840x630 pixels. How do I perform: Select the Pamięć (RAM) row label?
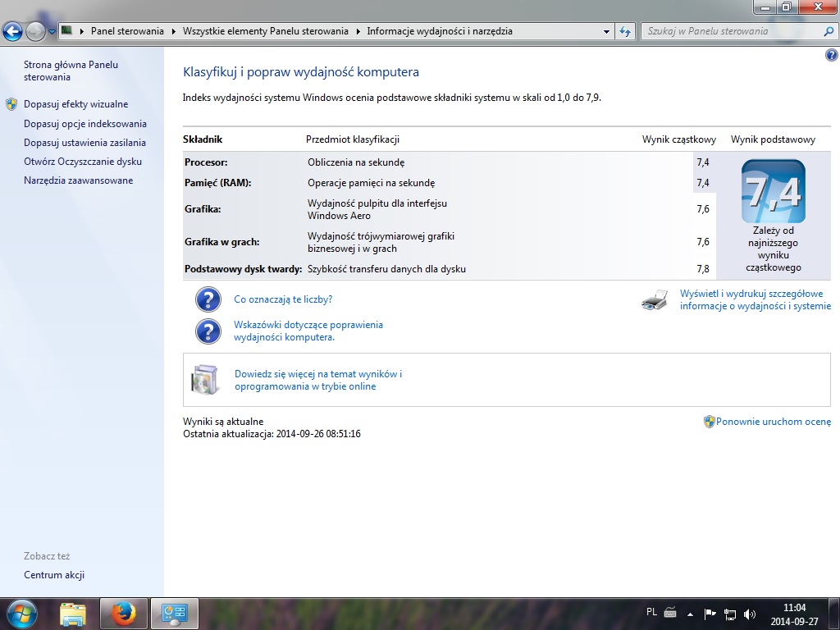tap(218, 183)
